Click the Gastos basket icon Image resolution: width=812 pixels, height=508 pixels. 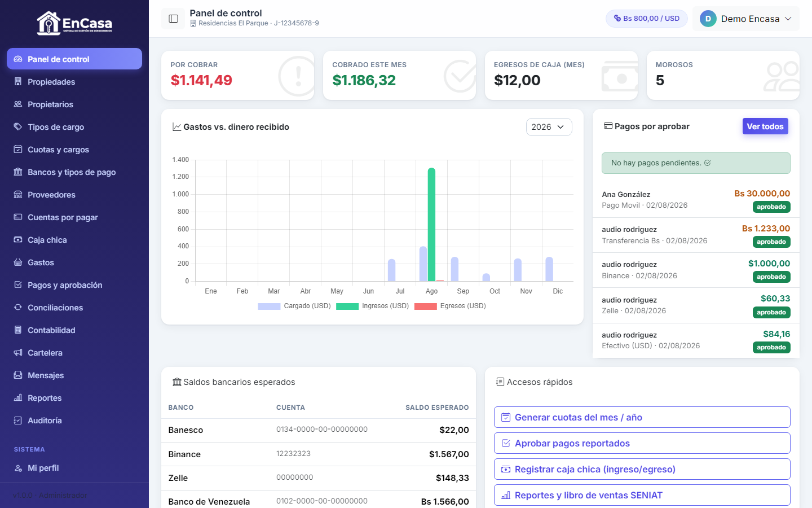(18, 262)
